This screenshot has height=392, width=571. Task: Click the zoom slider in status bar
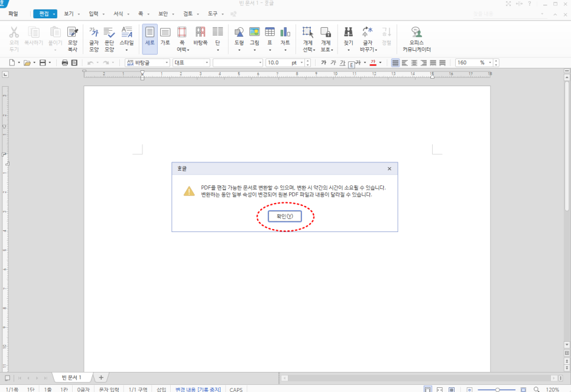pos(497,389)
